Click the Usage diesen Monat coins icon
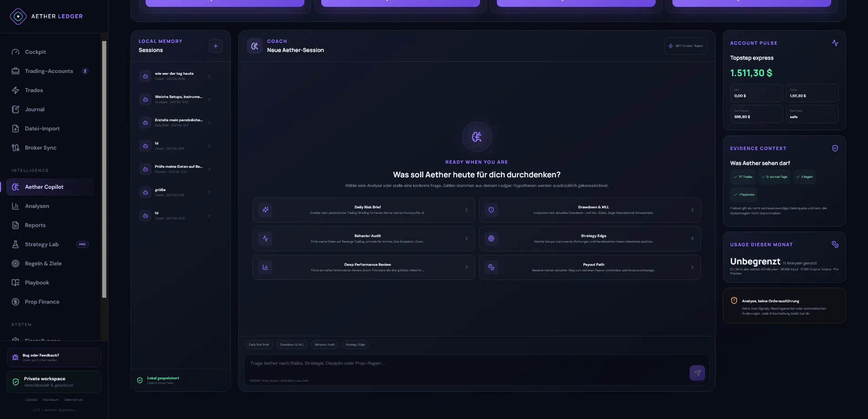Image resolution: width=868 pixels, height=419 pixels. 835,244
